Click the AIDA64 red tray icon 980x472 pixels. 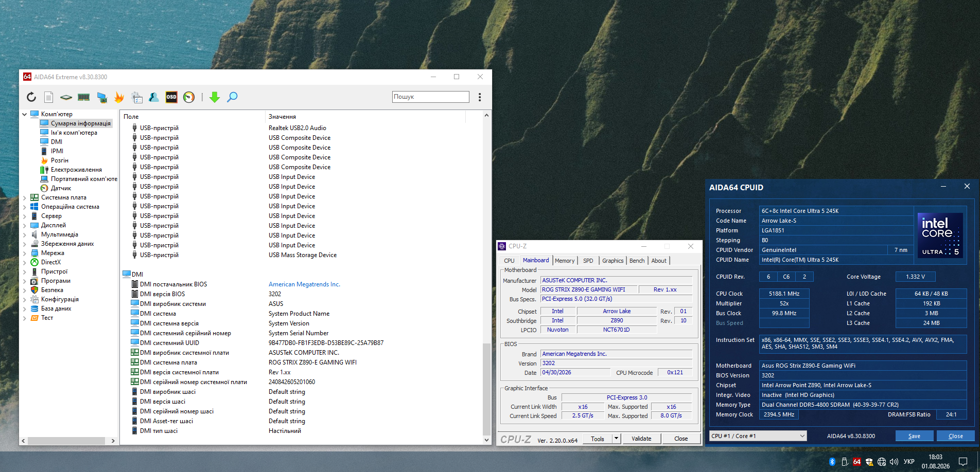pyautogui.click(x=857, y=462)
